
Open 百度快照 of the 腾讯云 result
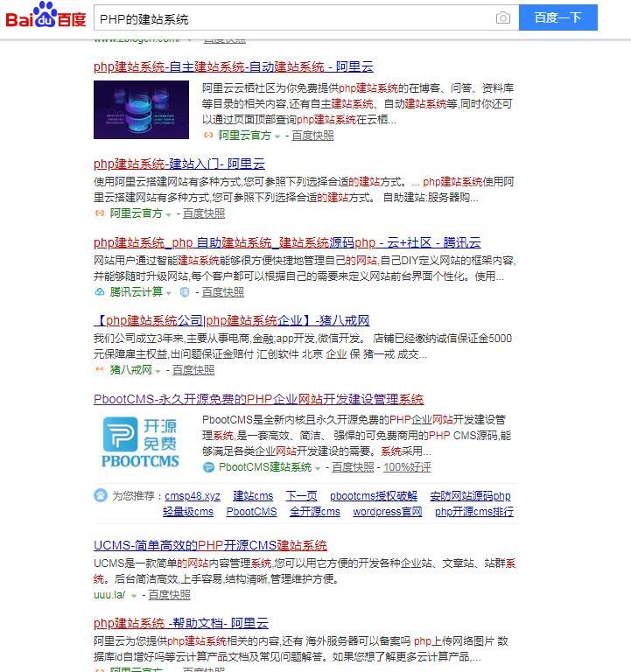222,292
